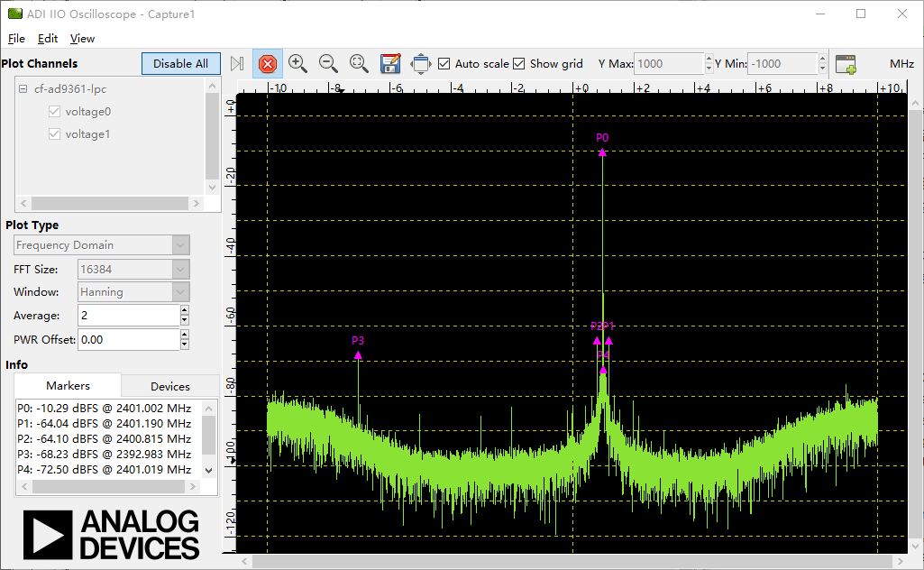Click the channel list vertical scrollbar
The image size is (924, 570).
[212, 135]
